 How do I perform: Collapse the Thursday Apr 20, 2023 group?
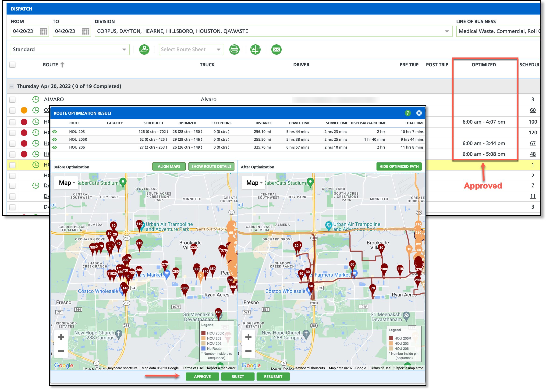click(x=11, y=86)
